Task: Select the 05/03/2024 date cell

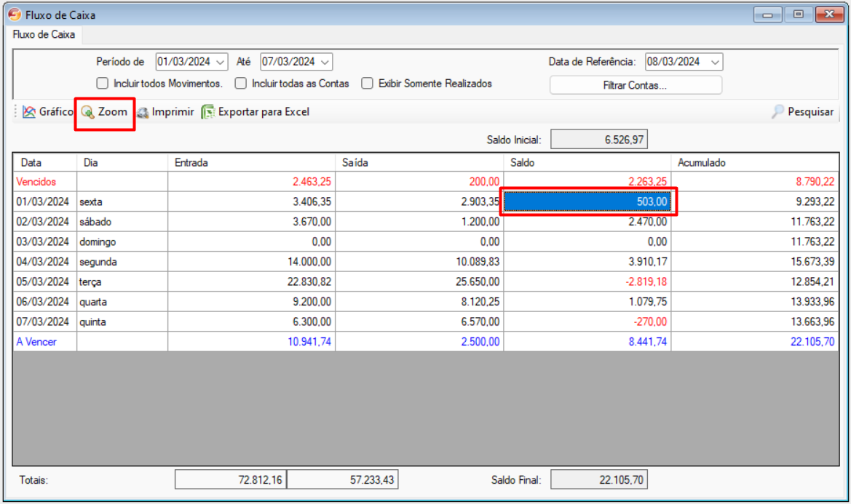Action: tap(45, 281)
